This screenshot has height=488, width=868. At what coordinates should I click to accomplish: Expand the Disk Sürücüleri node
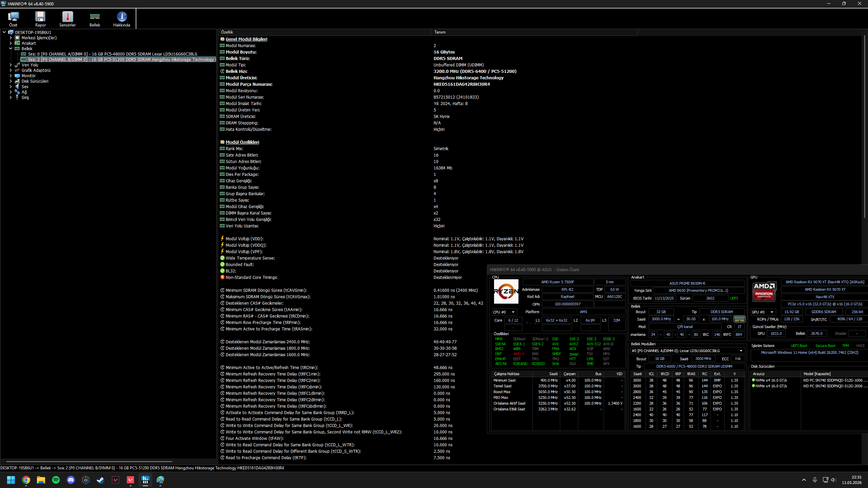[11, 81]
